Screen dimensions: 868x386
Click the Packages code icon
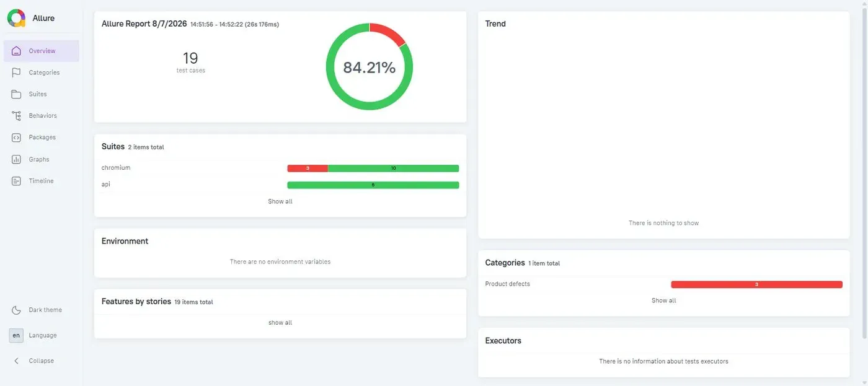pyautogui.click(x=17, y=138)
